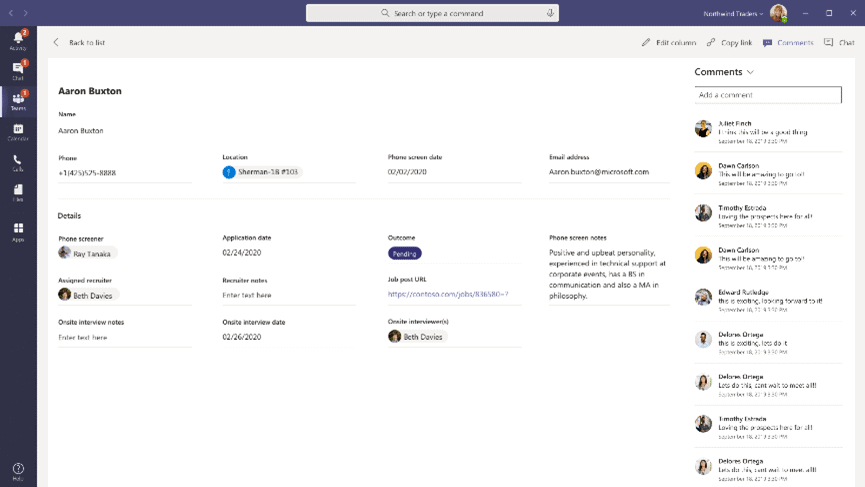Open the Northwind Traders organization dropdown
This screenshot has width=865, height=487.
click(733, 13)
